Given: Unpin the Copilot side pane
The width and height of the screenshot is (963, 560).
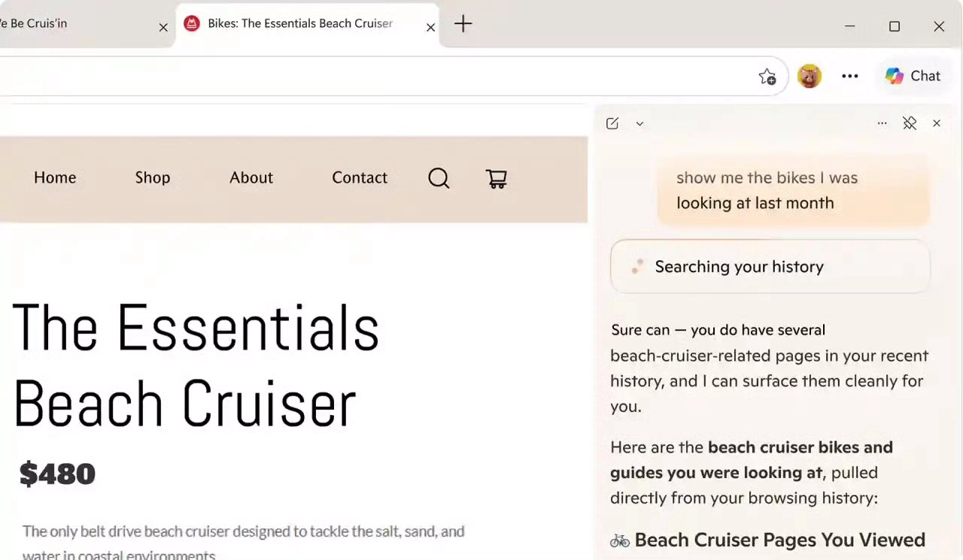Looking at the screenshot, I should tap(910, 123).
